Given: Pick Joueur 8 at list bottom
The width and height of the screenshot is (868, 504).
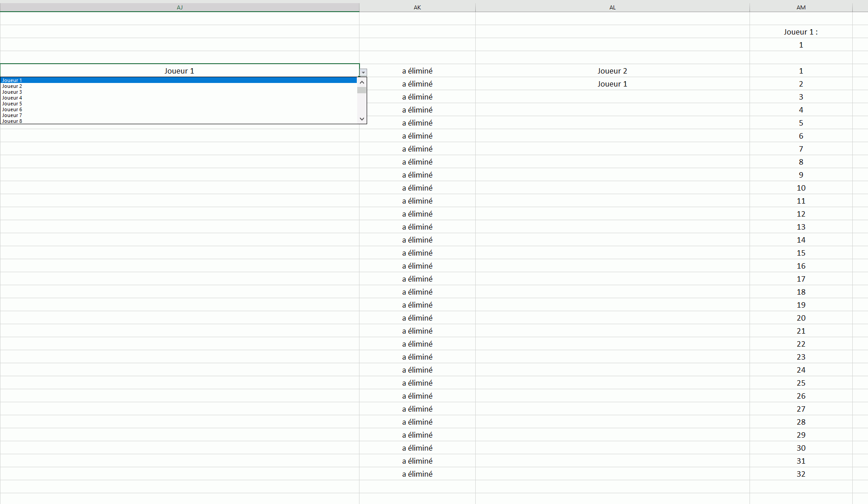Looking at the screenshot, I should point(12,121).
